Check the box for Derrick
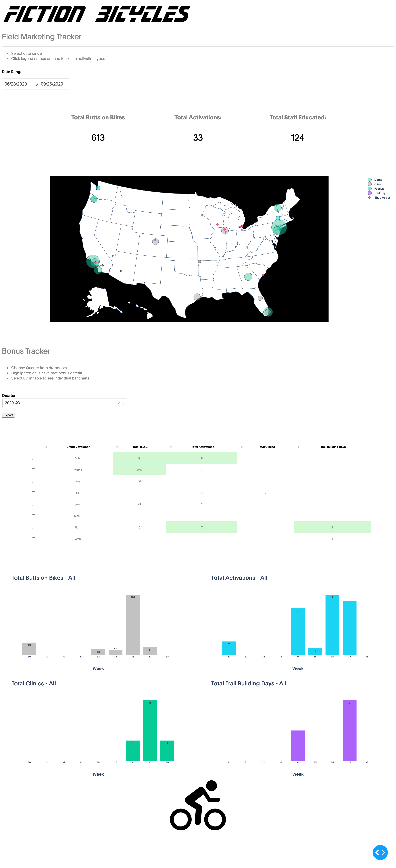 pos(34,470)
